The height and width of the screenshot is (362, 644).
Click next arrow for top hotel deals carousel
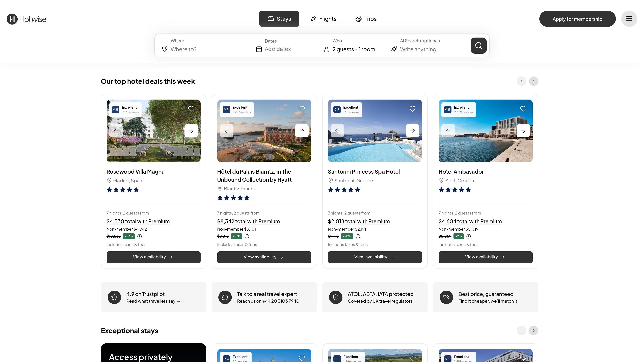533,81
